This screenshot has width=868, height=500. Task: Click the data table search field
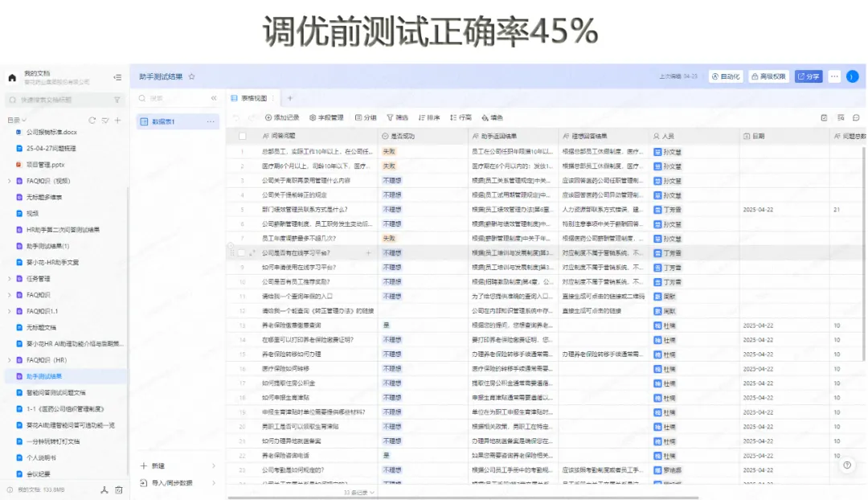tap(172, 98)
